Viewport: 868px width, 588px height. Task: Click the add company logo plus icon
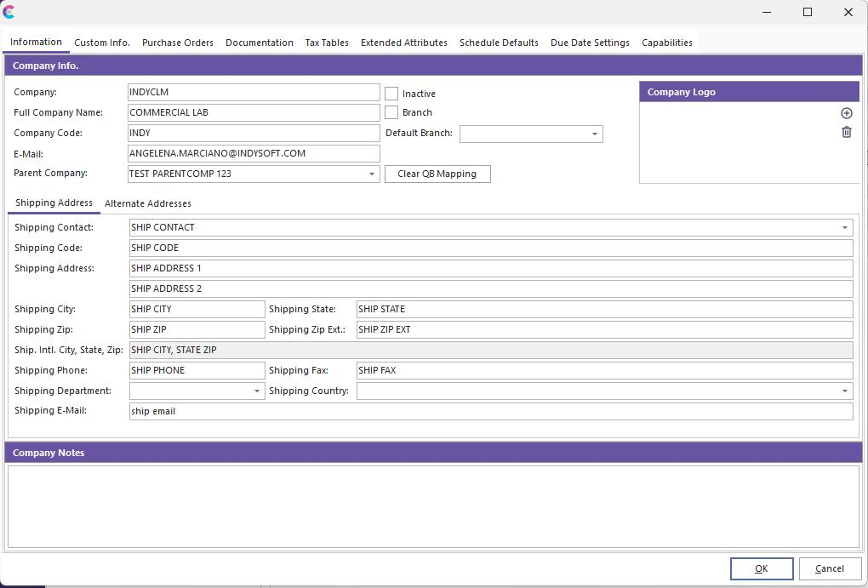tap(846, 113)
